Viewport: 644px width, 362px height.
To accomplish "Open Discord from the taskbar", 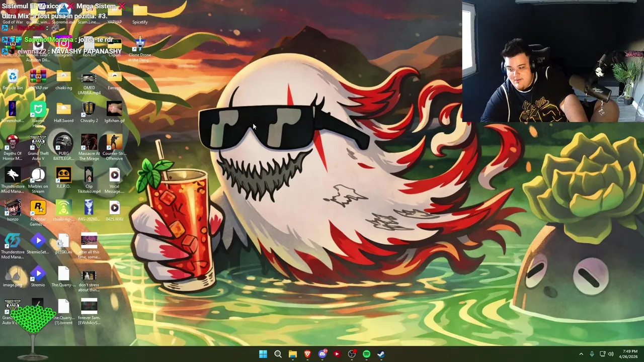I will [322, 354].
